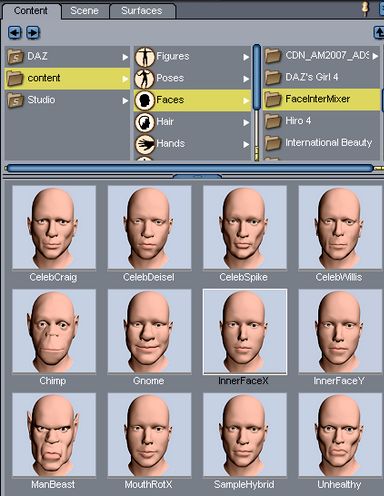Select the Poses category icon
The width and height of the screenshot is (384, 496).
144,78
